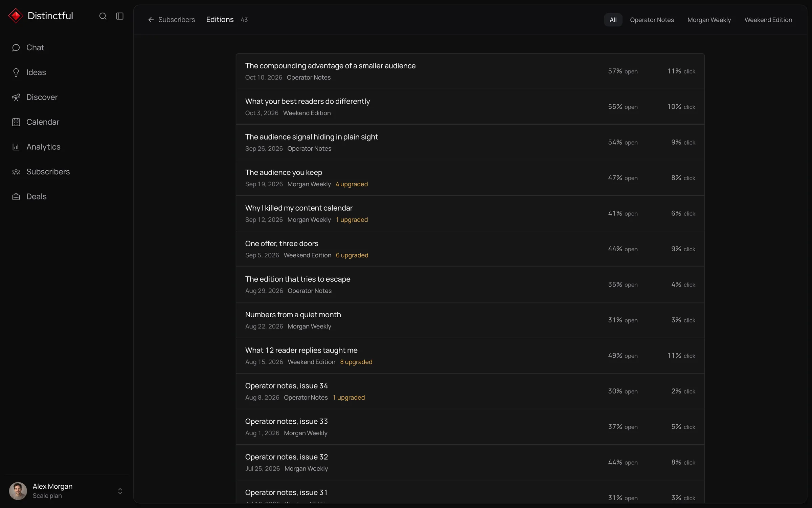Screen dimensions: 812x508
Task: Open 'The edition that tries to escape'
Action: (x=470, y=284)
